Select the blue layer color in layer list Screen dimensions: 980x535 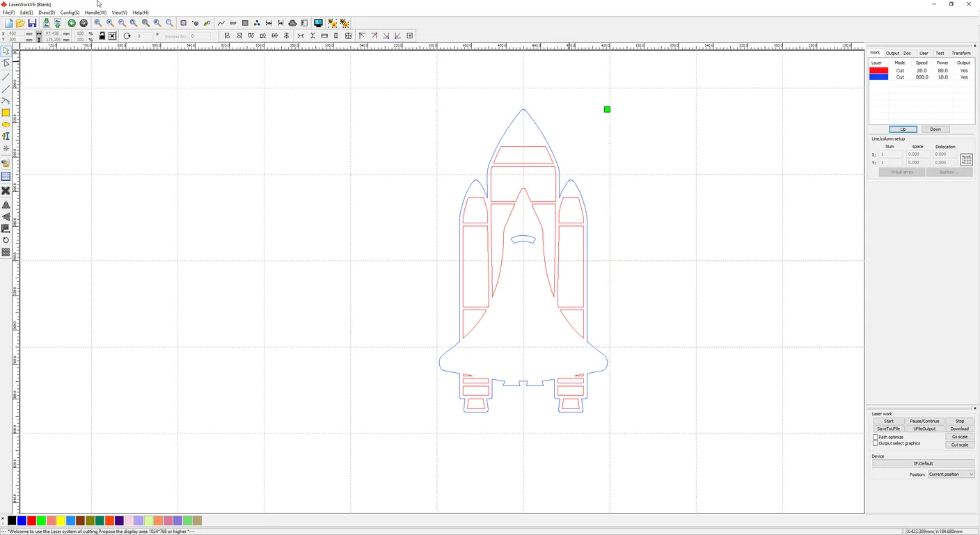pyautogui.click(x=879, y=77)
